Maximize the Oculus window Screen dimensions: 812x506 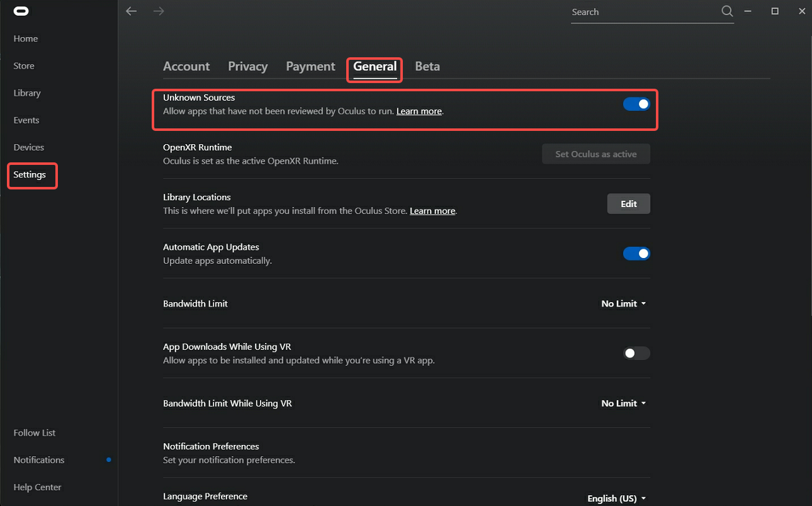[775, 11]
